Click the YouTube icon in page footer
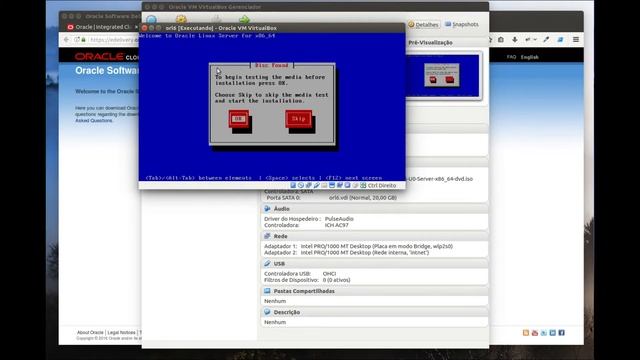Image resolution: width=640 pixels, height=360 pixels. coord(535,333)
